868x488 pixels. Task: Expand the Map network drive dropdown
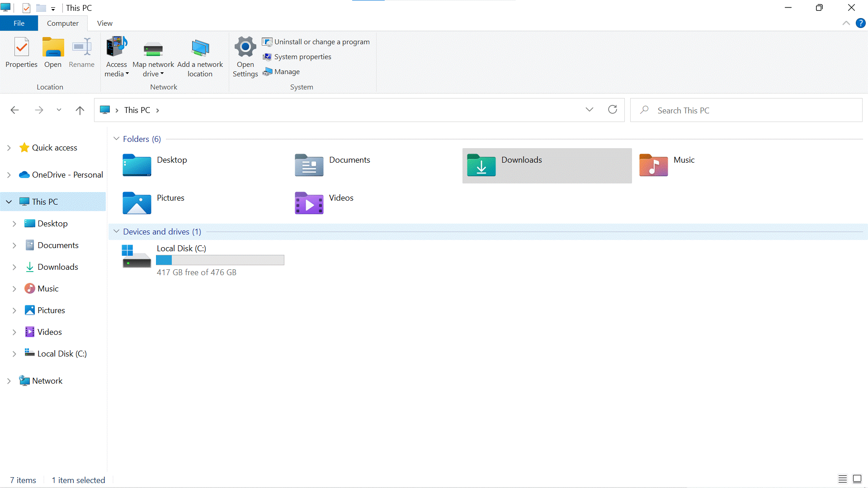[x=163, y=74]
